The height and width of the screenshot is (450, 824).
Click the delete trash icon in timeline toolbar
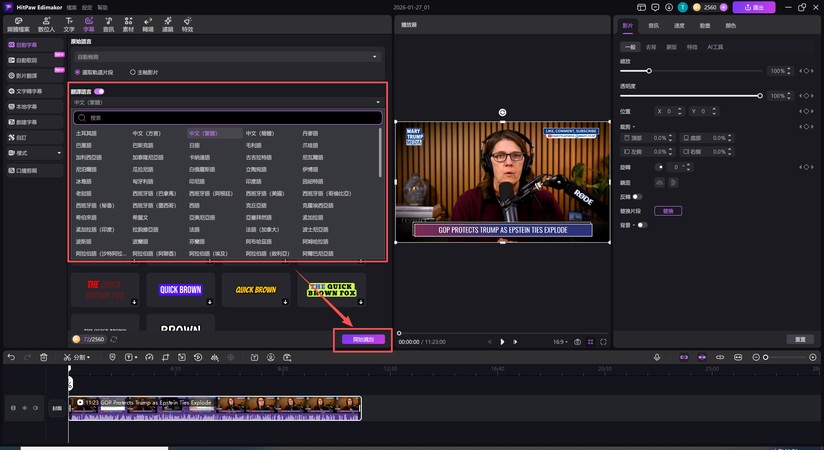pos(43,356)
